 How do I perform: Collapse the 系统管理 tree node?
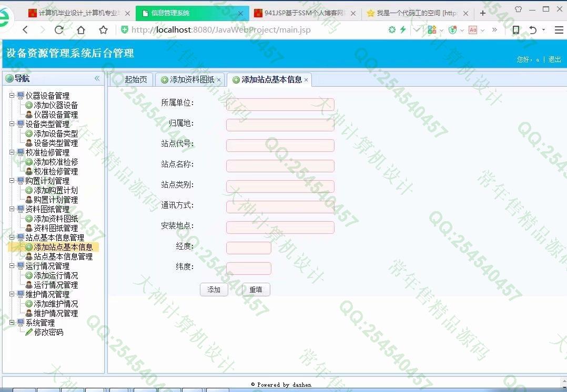(x=12, y=322)
